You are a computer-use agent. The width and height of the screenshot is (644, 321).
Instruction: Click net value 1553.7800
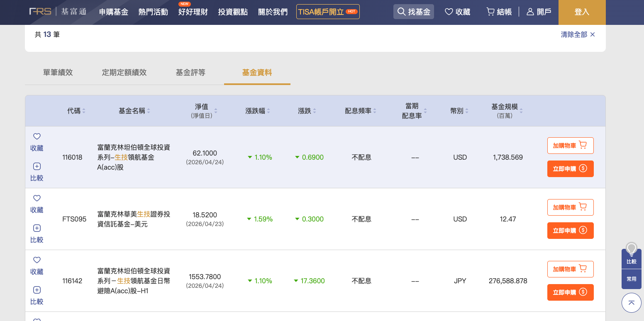(x=205, y=277)
